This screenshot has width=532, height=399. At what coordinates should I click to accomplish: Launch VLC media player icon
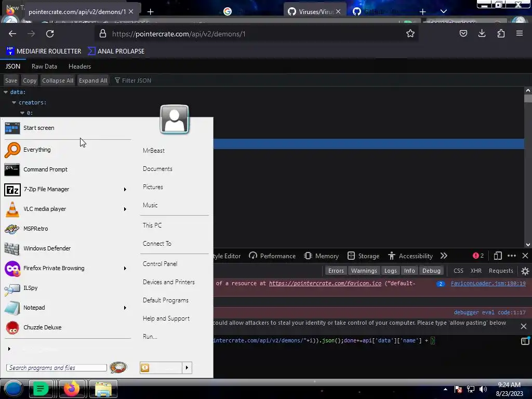(x=12, y=209)
